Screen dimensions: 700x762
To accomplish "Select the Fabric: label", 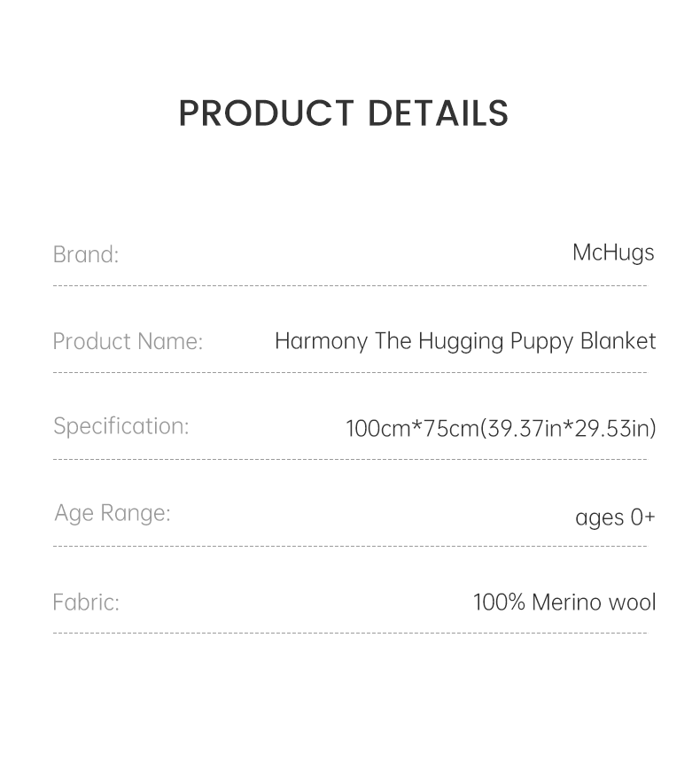I will click(x=86, y=603).
